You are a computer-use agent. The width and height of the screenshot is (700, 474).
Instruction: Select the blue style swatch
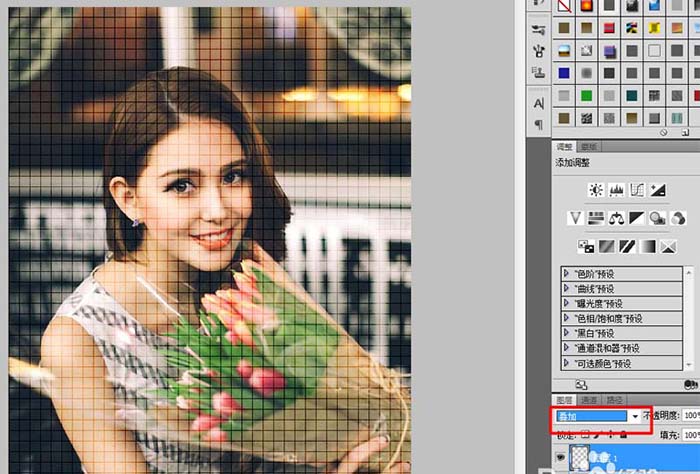[565, 73]
